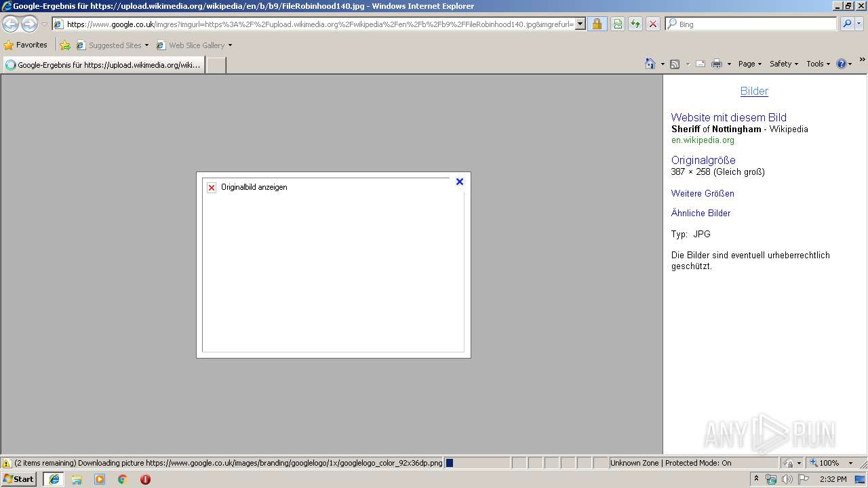868x488 pixels.
Task: Open Windows Explorer folder taskbar icon
Action: click(x=77, y=479)
